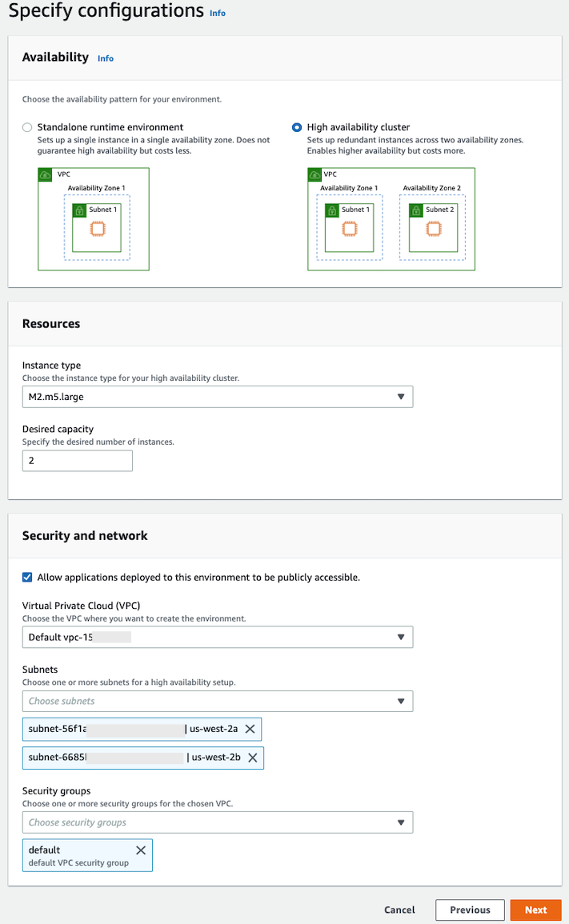Click Cancel to abandon configuration
The height and width of the screenshot is (924, 569).
(399, 910)
